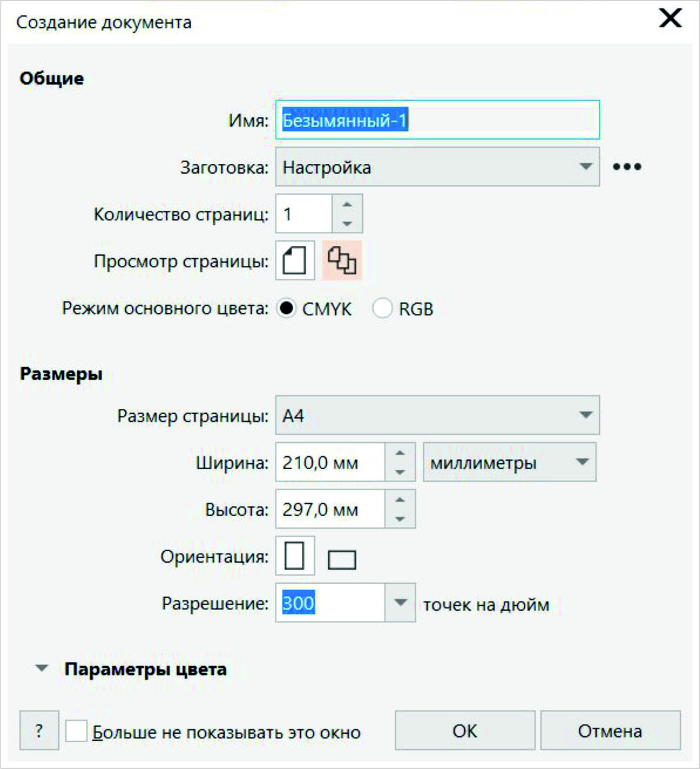Screen dimensions: 700x769
Task: Click width value up stepper arrow
Action: pyautogui.click(x=401, y=453)
